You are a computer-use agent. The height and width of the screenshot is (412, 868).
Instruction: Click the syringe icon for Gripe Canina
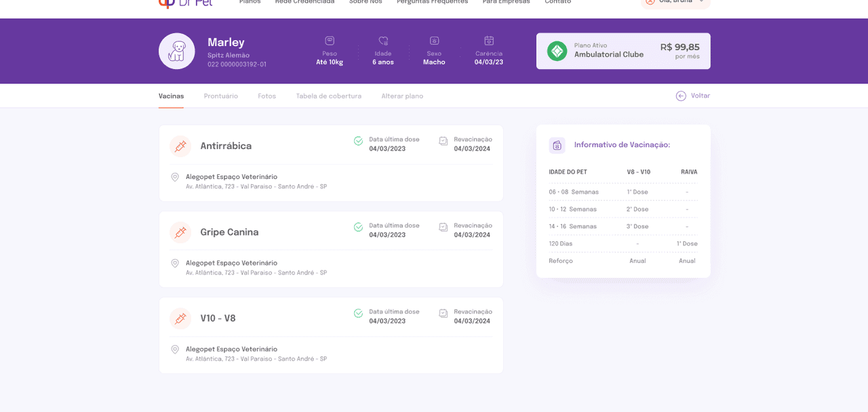[180, 232]
